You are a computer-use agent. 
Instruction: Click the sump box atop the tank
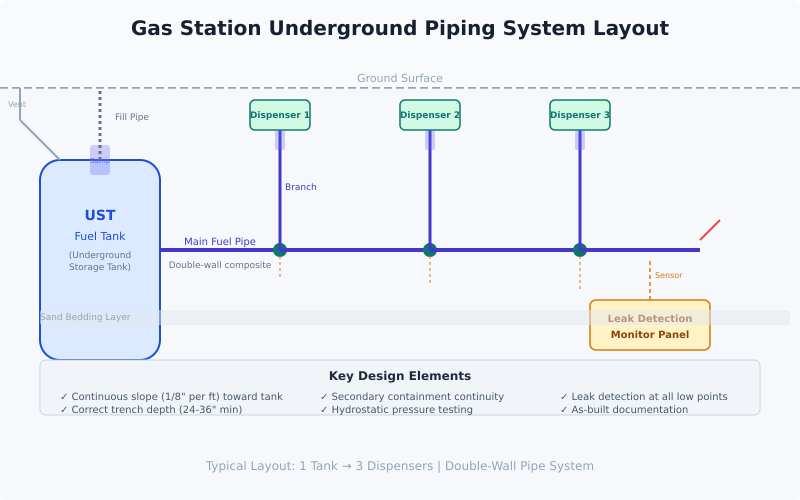(x=100, y=160)
